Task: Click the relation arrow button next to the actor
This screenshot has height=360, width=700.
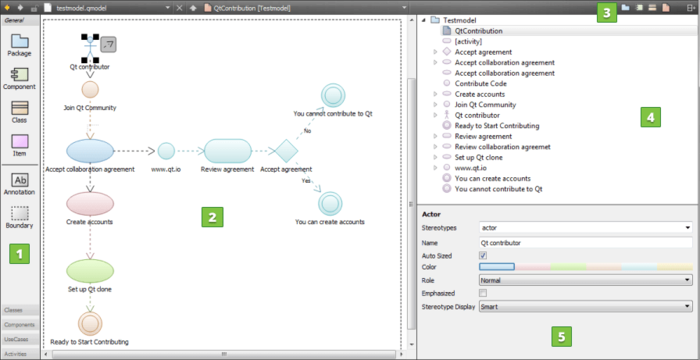Action: [108, 44]
